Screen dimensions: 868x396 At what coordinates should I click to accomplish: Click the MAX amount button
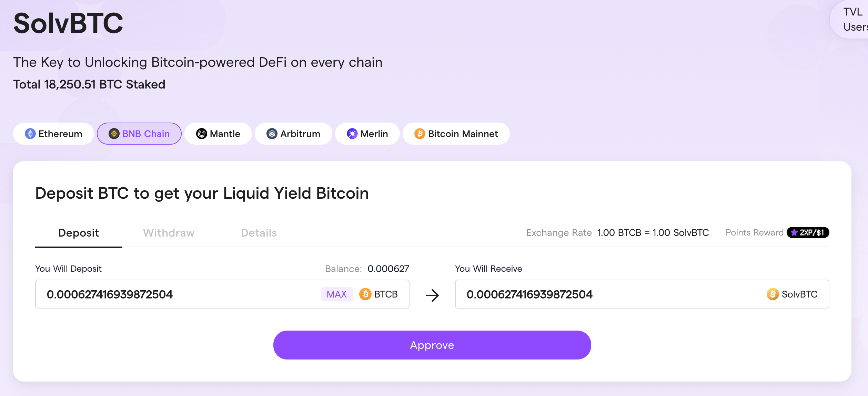[x=337, y=294]
